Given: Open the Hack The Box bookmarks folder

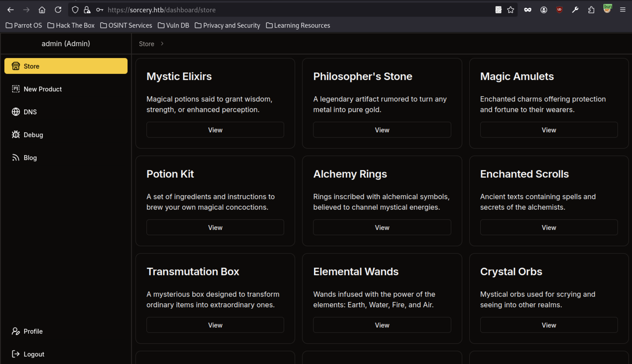Looking at the screenshot, I should 71,25.
